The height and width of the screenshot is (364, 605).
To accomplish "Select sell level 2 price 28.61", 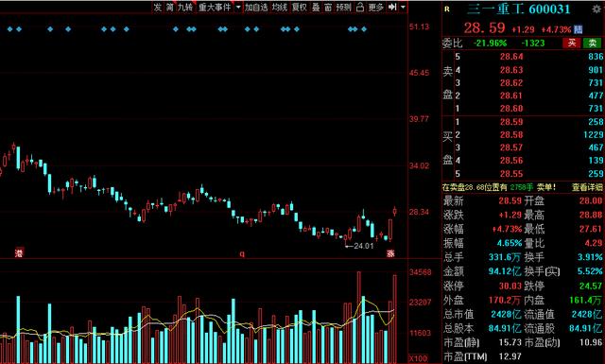I will pos(511,95).
